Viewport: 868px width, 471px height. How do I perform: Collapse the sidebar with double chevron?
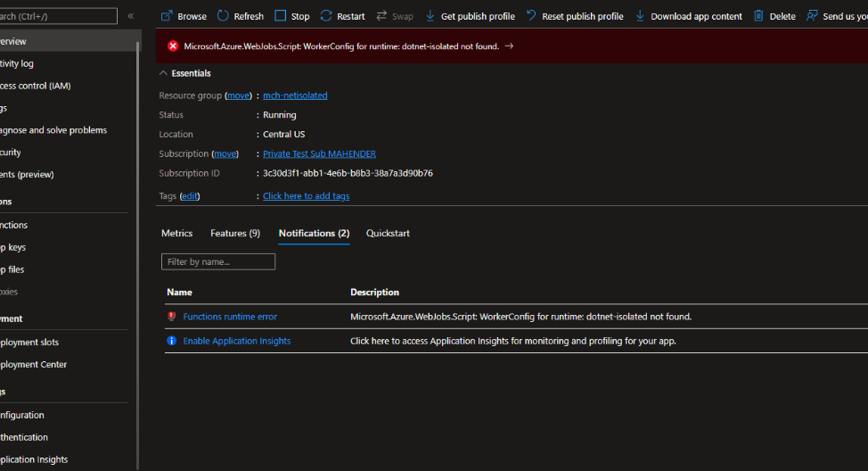click(131, 16)
